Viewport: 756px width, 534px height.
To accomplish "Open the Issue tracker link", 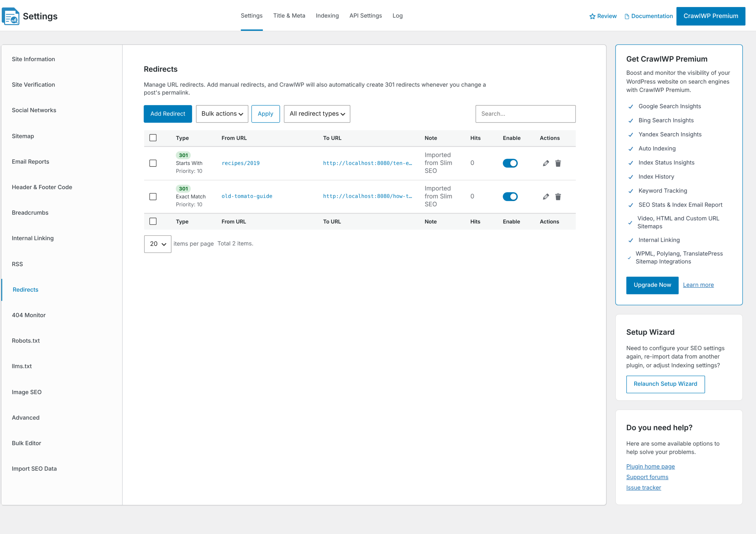I will point(643,488).
